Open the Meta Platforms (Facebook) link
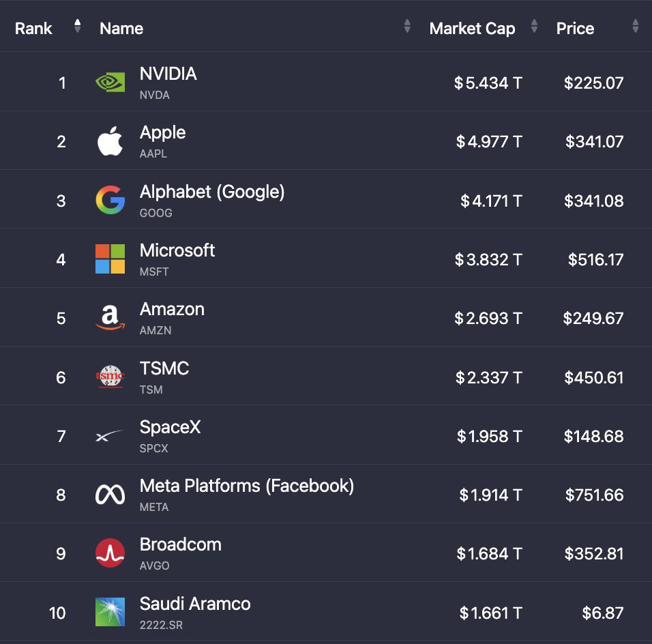Image resolution: width=652 pixels, height=644 pixels. [x=247, y=486]
